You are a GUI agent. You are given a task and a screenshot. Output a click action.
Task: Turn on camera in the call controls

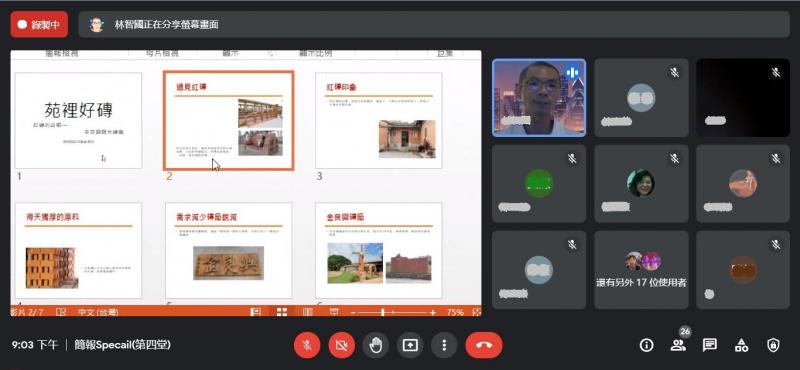tap(341, 346)
